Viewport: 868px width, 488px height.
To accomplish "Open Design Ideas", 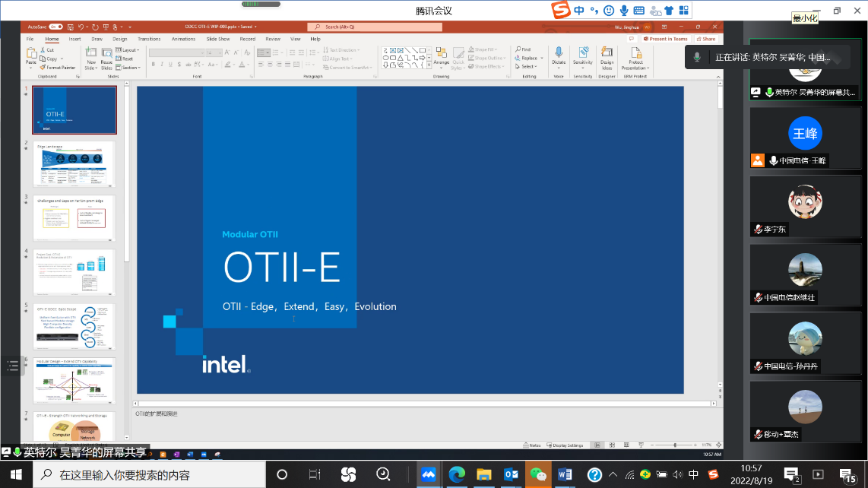I will (x=607, y=59).
